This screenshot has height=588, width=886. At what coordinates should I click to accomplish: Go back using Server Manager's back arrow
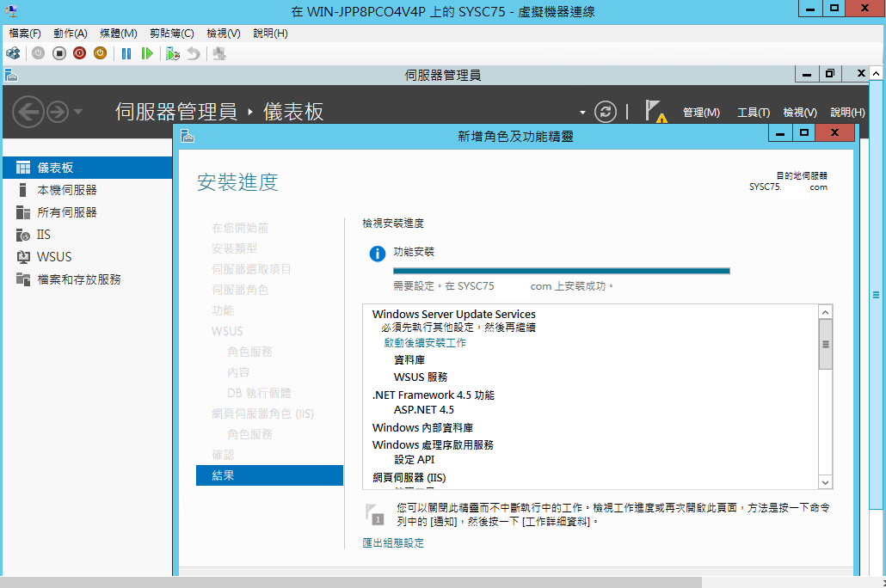tap(28, 112)
